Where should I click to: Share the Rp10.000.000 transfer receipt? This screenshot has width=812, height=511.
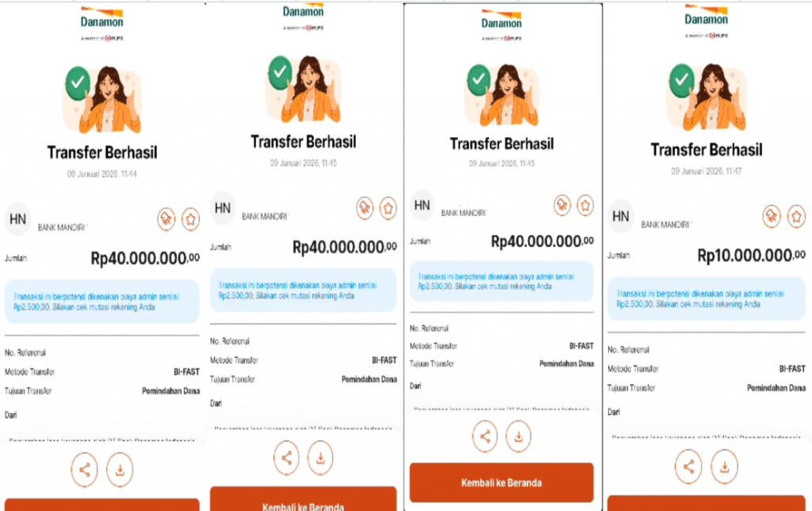(688, 467)
